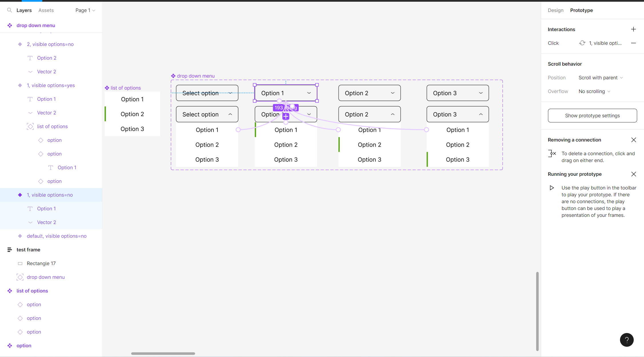Click the drop down menu frame label
Image resolution: width=644 pixels, height=357 pixels.
[195, 76]
